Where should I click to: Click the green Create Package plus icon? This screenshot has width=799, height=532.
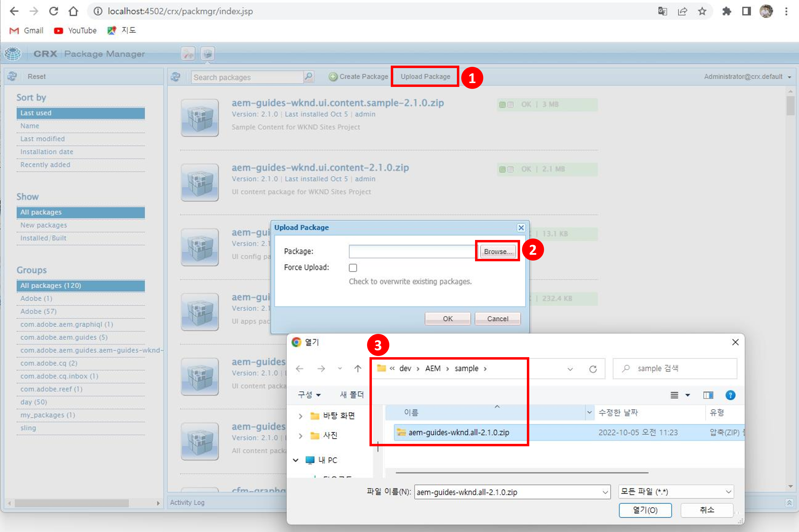pyautogui.click(x=333, y=77)
